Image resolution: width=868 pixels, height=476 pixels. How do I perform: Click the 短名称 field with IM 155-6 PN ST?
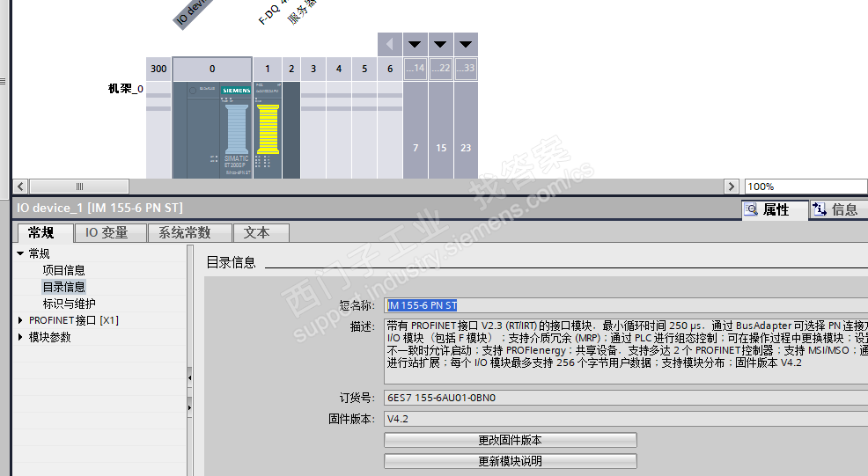[626, 305]
